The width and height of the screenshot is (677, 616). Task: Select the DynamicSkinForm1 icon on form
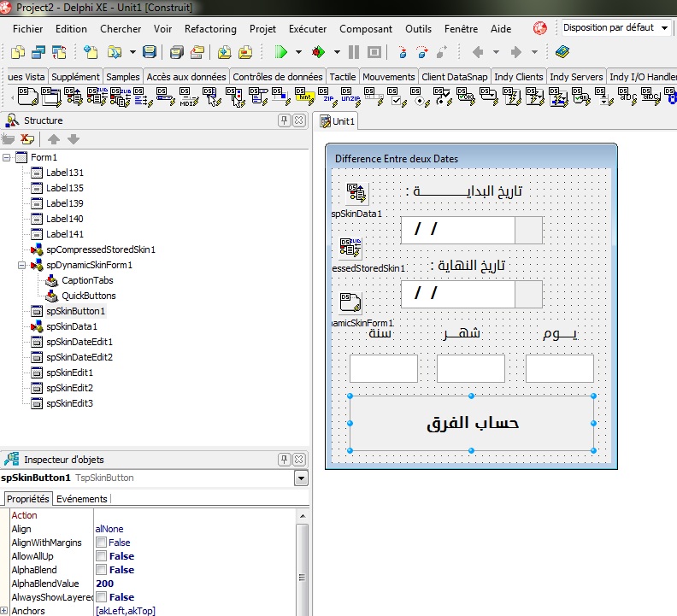(350, 302)
